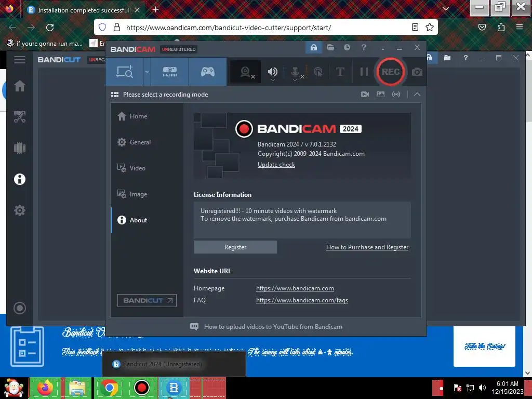
Task: Switch to the Image tab
Action: coord(147,194)
